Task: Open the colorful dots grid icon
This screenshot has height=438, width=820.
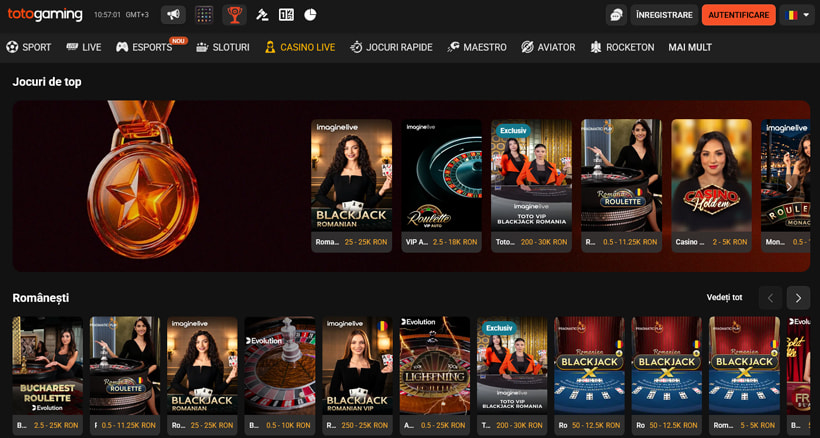Action: pos(204,15)
